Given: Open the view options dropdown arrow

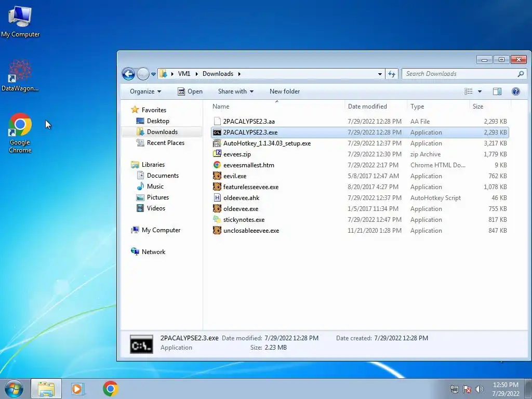Looking at the screenshot, I should pos(480,91).
